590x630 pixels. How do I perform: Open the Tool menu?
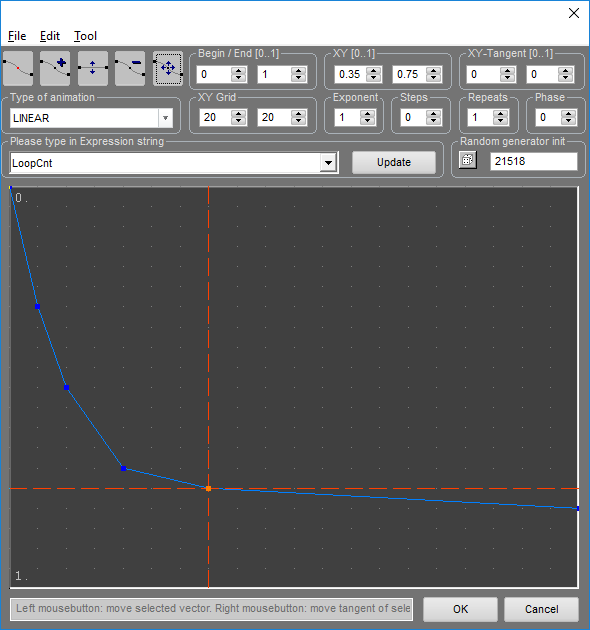click(x=85, y=36)
